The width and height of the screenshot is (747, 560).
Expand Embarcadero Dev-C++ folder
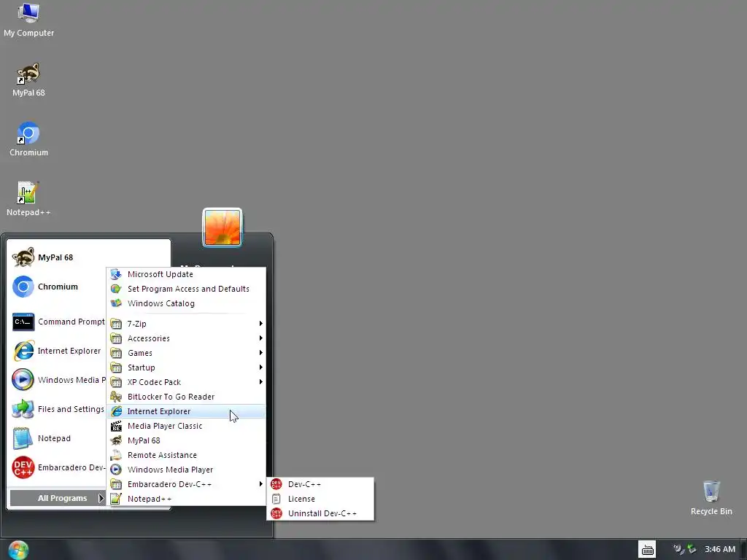coord(186,484)
